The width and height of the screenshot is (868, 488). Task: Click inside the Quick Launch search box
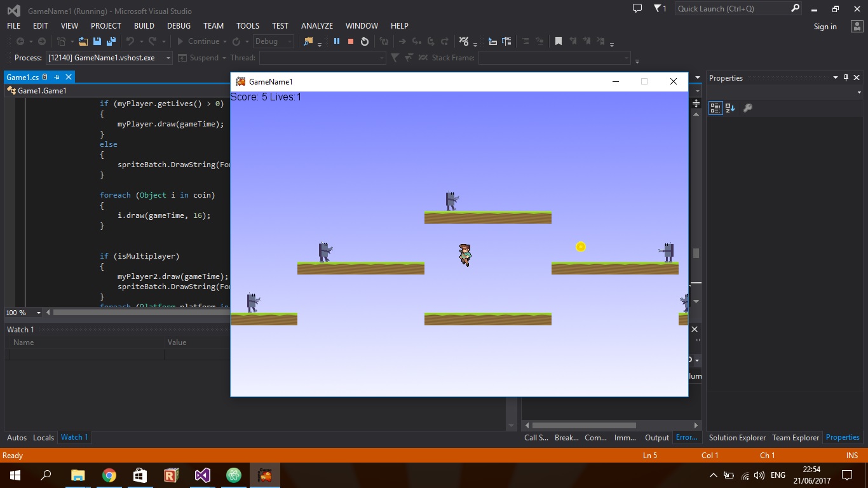731,9
